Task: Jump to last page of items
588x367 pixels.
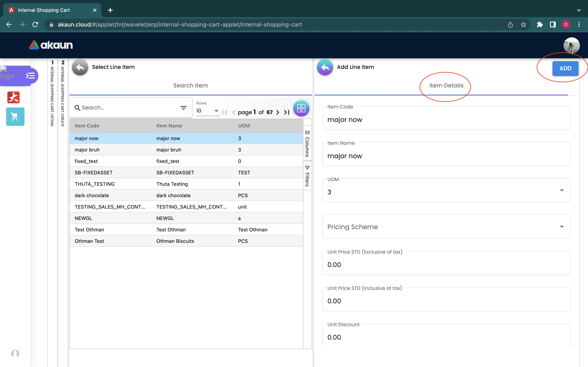Action: [x=287, y=112]
